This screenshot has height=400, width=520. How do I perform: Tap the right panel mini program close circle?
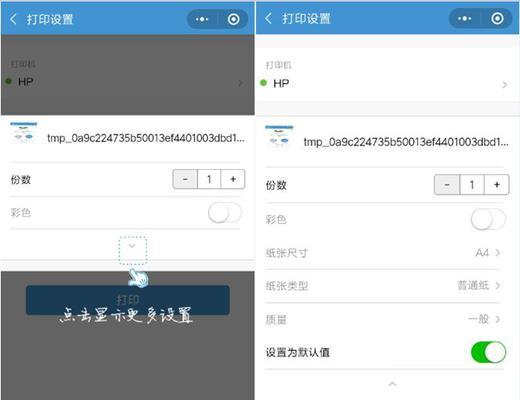pos(497,18)
